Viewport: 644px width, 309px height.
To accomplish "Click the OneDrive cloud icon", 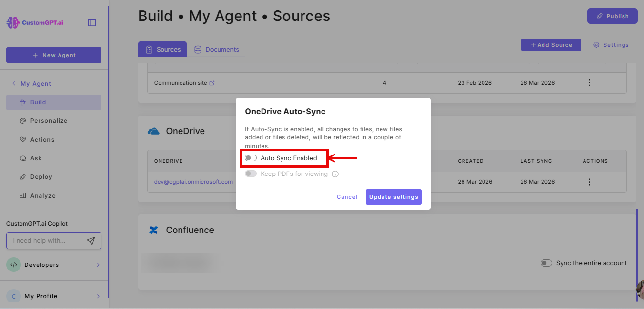I will (x=154, y=131).
